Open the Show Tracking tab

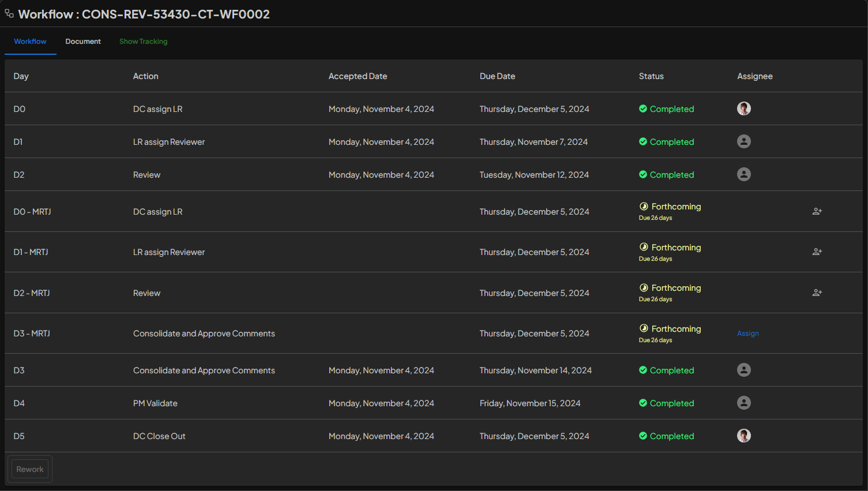(143, 41)
